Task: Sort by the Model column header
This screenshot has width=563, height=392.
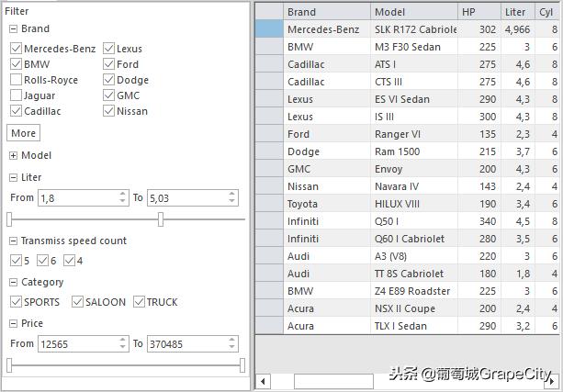Action: tap(414, 12)
